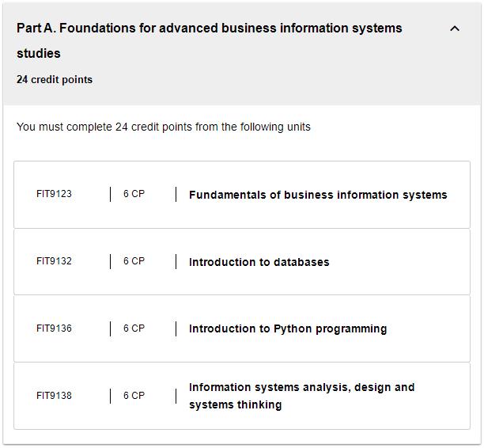
Task: Select unit code FIT9132
Action: pyautogui.click(x=54, y=261)
